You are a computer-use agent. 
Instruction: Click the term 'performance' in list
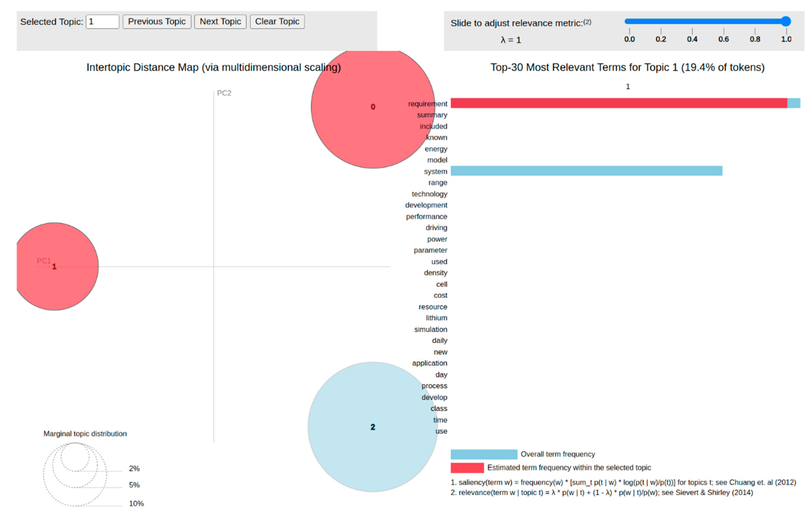click(426, 217)
